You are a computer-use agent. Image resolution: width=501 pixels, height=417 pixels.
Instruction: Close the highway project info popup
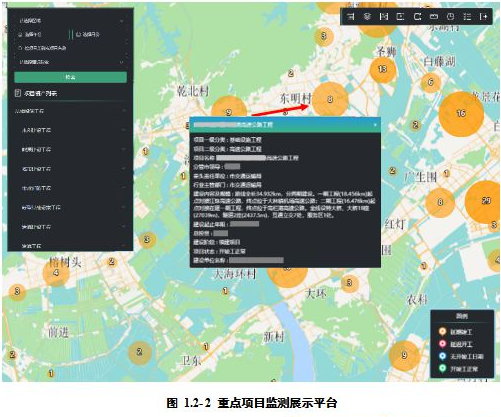pyautogui.click(x=375, y=125)
